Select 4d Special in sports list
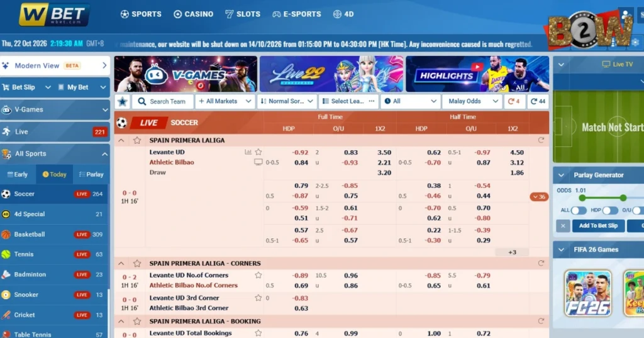 point(54,214)
